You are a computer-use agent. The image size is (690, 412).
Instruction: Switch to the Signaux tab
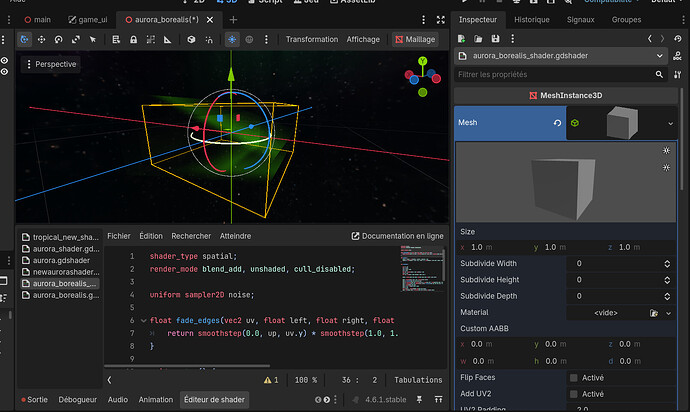click(579, 19)
